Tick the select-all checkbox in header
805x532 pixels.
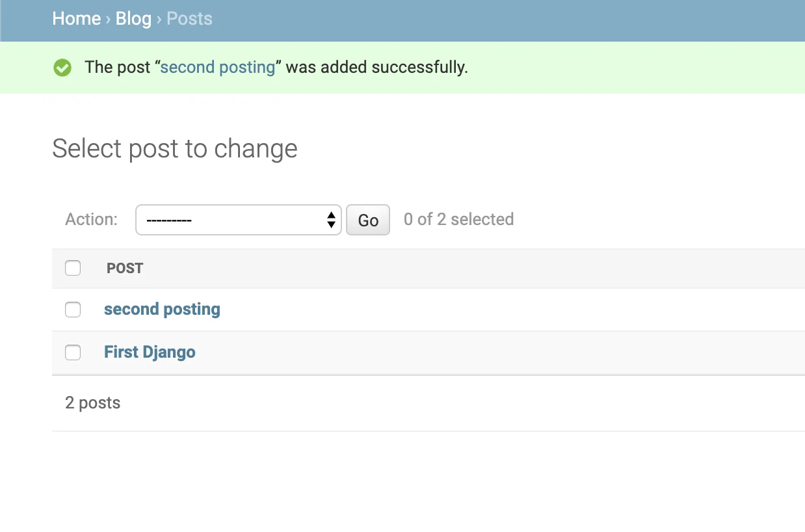click(73, 268)
